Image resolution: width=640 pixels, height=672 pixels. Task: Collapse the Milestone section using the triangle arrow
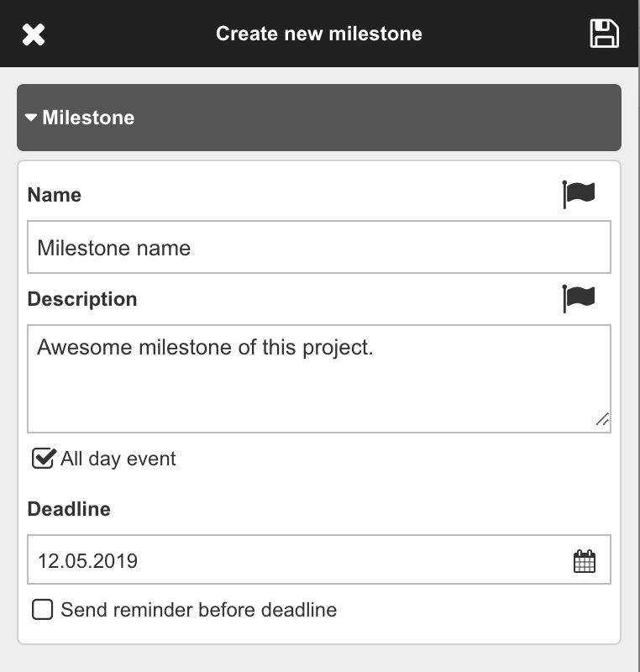tap(31, 118)
